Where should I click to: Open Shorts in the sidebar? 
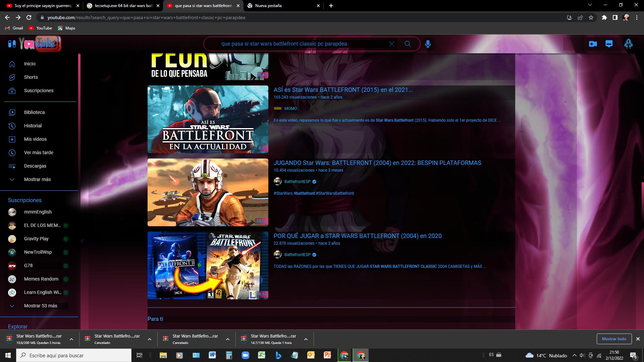pos(31,77)
